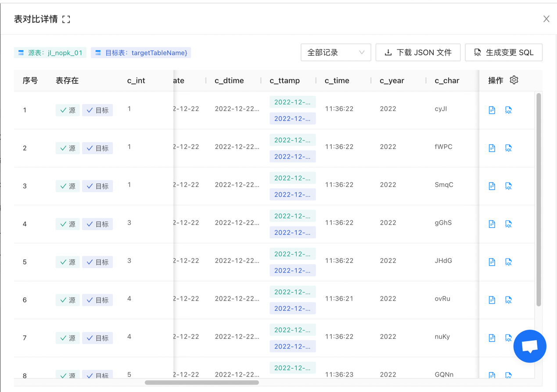Click the horizontal scrollbar under the table
This screenshot has width=557, height=392.
(x=202, y=382)
